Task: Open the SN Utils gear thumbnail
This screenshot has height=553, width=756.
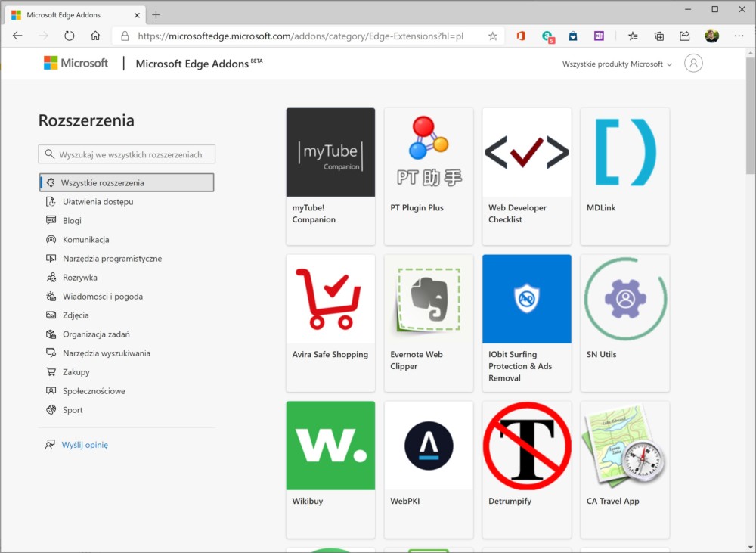Action: point(625,299)
